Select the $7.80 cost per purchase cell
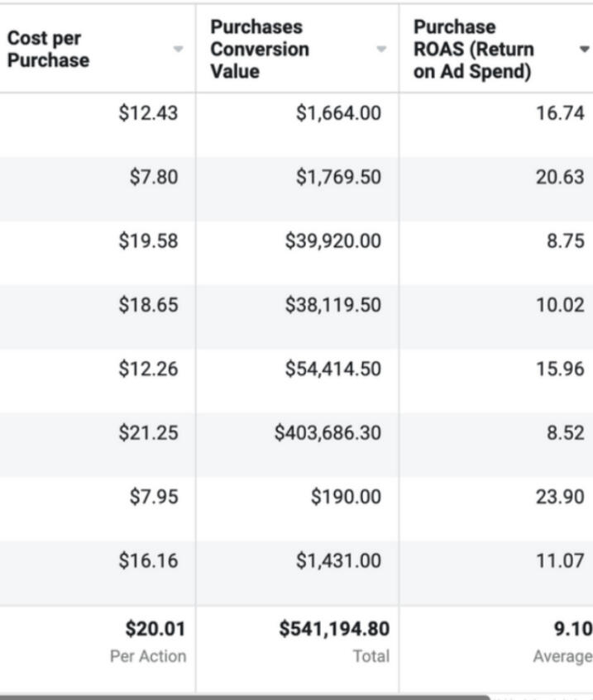Image resolution: width=593 pixels, height=700 pixels. (x=153, y=177)
